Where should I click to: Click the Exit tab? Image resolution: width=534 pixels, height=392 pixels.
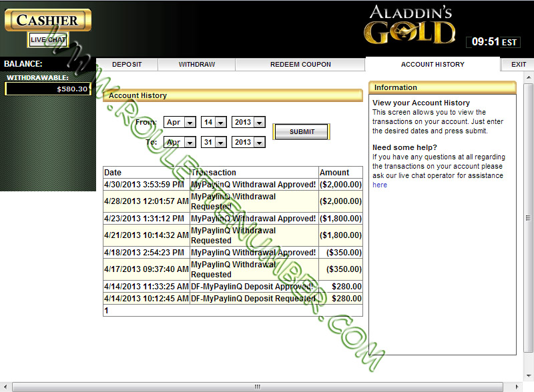519,64
